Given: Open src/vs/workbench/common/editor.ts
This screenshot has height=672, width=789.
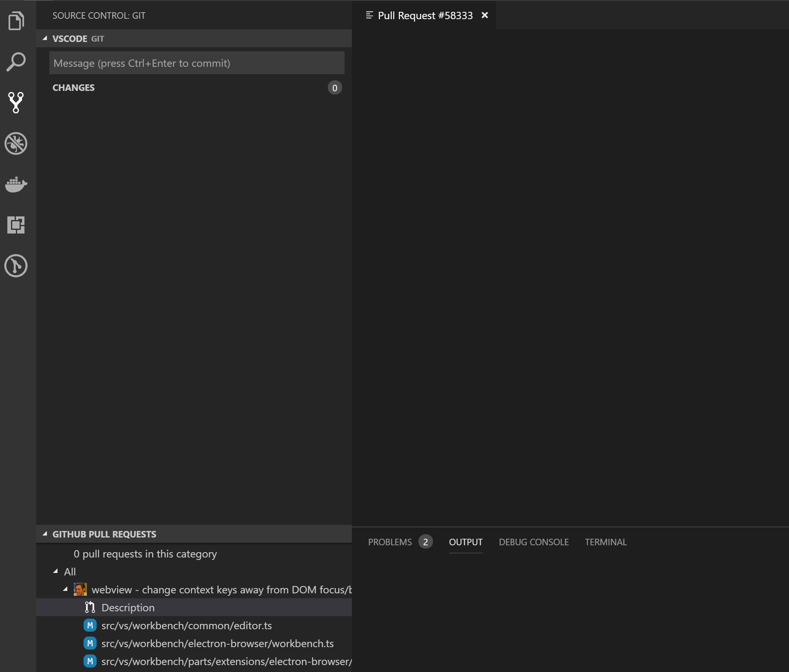Looking at the screenshot, I should (x=187, y=626).
